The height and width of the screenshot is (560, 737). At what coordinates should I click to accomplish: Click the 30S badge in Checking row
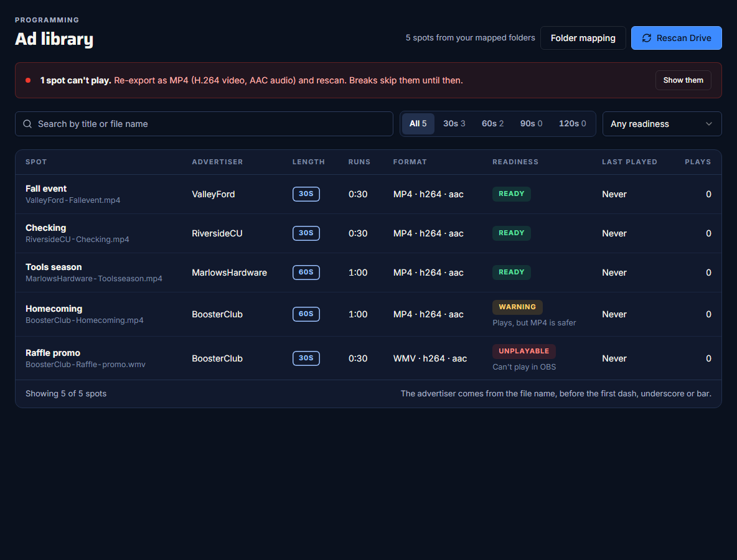(306, 233)
